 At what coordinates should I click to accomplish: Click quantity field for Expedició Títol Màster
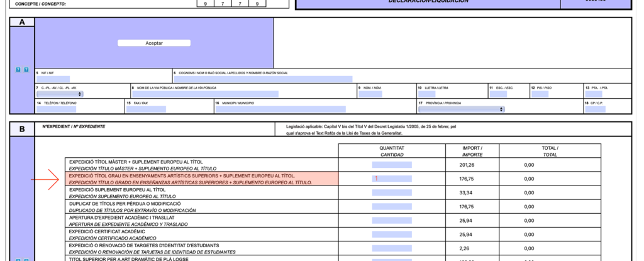point(392,165)
